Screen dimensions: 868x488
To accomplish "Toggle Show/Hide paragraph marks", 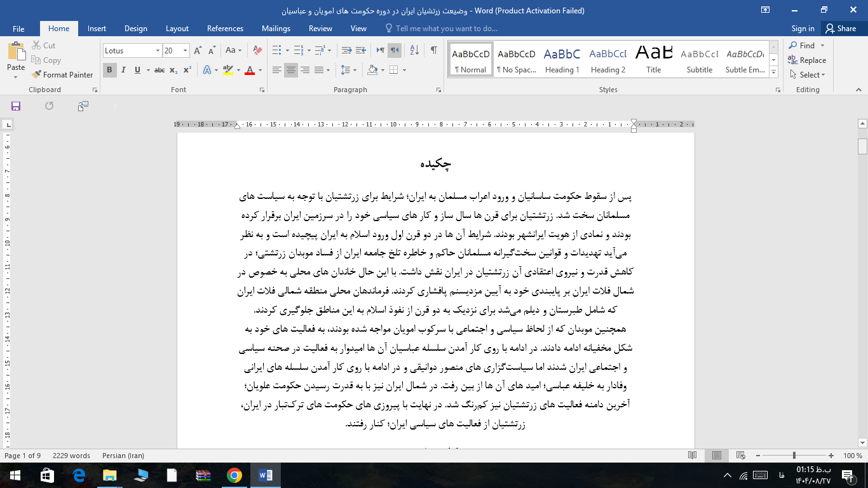I will tap(433, 50).
